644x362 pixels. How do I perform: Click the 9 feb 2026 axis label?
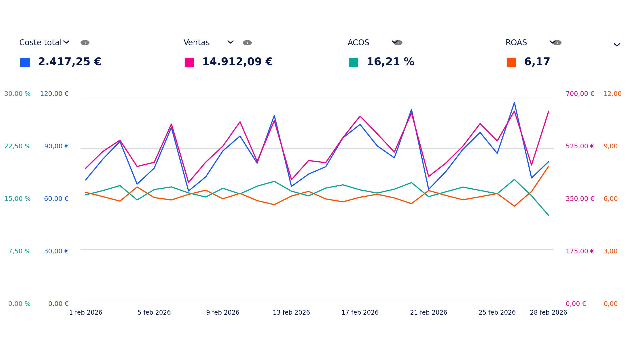[223, 313]
